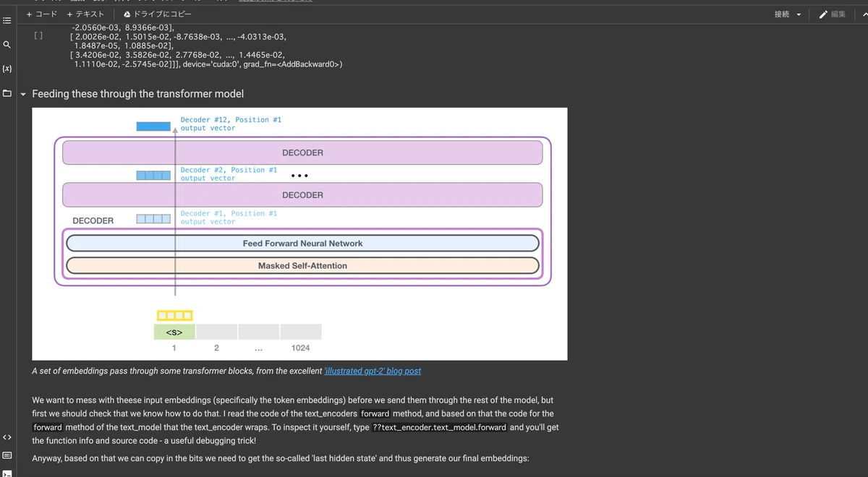
Task: Open the table of contents sidebar icon
Action: (7, 20)
